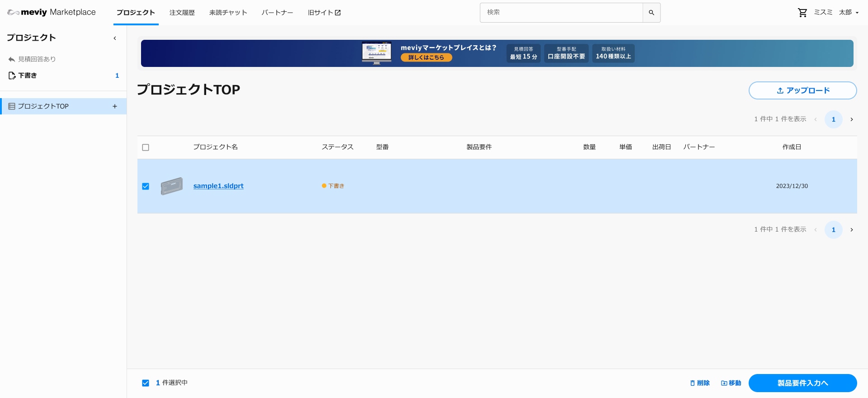Click the ステータス column header
This screenshot has height=398, width=868.
pyautogui.click(x=338, y=147)
